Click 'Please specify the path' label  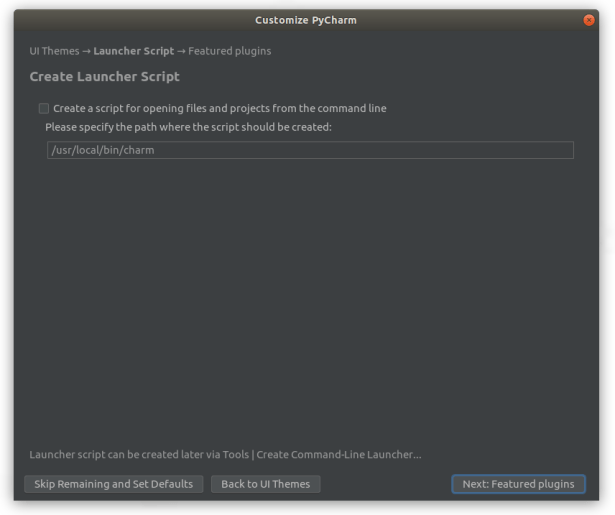(188, 127)
